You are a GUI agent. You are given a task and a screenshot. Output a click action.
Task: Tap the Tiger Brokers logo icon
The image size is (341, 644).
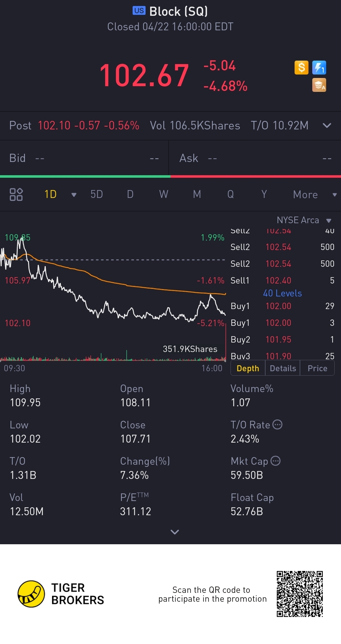pyautogui.click(x=31, y=594)
